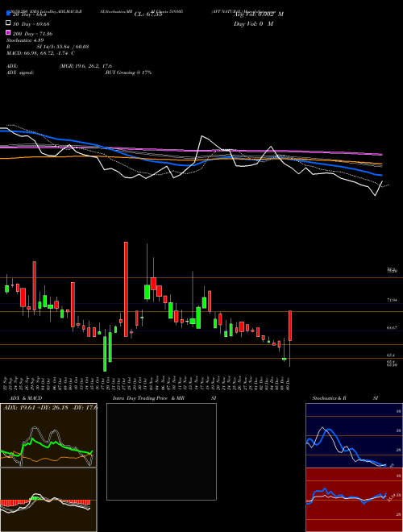Click the blue 20 Day EMA legend swatch

pyautogui.click(x=8, y=14)
